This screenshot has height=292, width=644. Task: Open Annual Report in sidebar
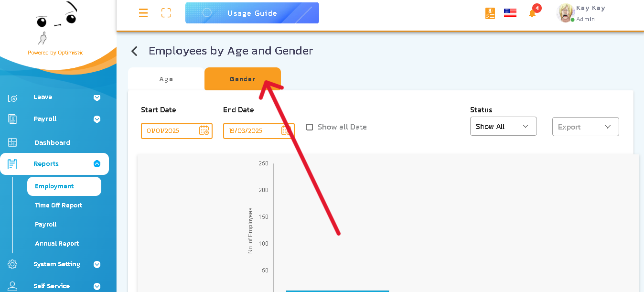(57, 244)
